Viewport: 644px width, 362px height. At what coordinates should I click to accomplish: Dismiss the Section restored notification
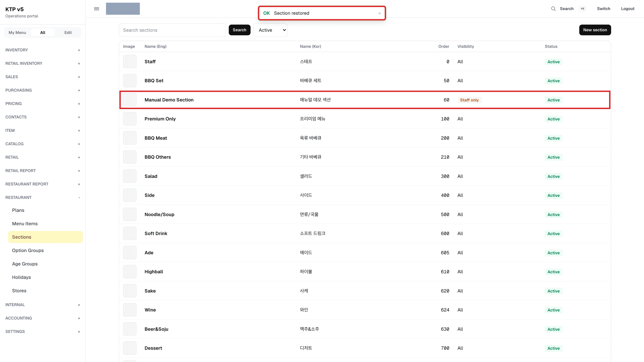click(x=379, y=13)
